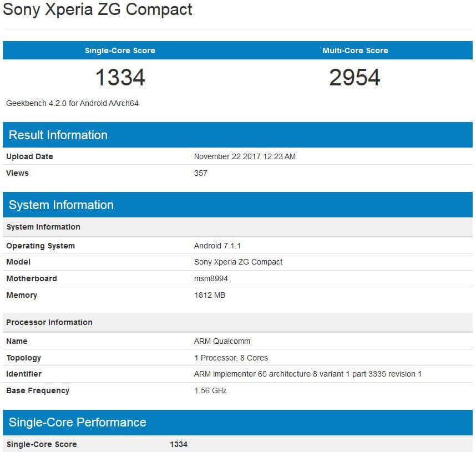Image resolution: width=476 pixels, height=452 pixels.
Task: Select the Single-Core Score row label at bottom
Action: 42,444
